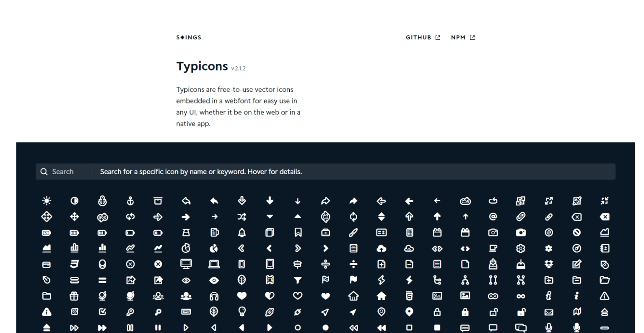Viewport: 644px width, 333px height.
Task: Select the headphones icon
Action: tap(214, 296)
